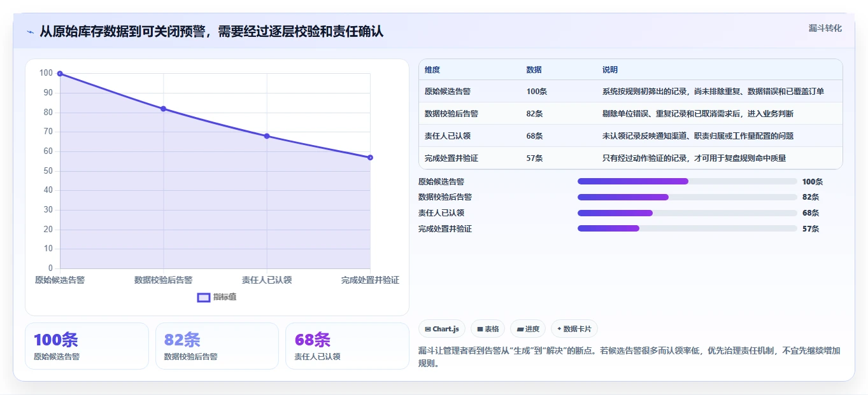Viewport: 868px width, 395px height.
Task: Click the 指标值 legend label text
Action: pyautogui.click(x=225, y=297)
